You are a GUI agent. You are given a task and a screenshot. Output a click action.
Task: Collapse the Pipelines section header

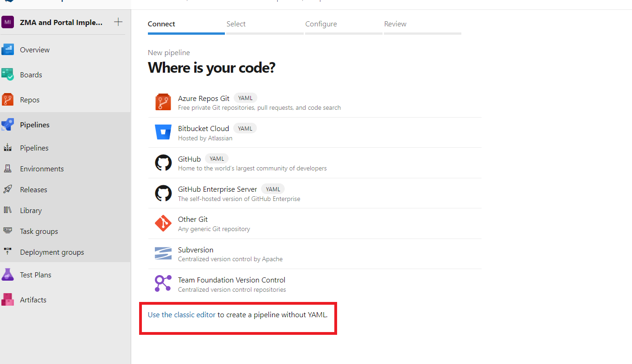click(x=35, y=125)
